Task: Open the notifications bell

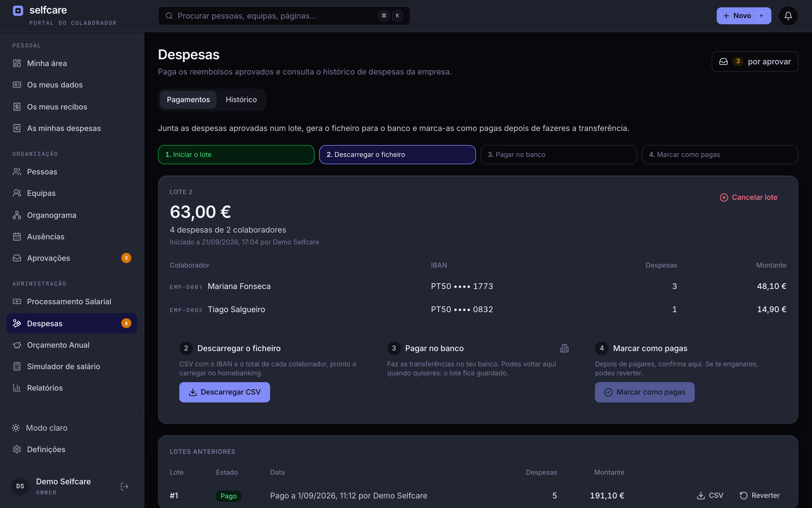Action: [x=788, y=16]
